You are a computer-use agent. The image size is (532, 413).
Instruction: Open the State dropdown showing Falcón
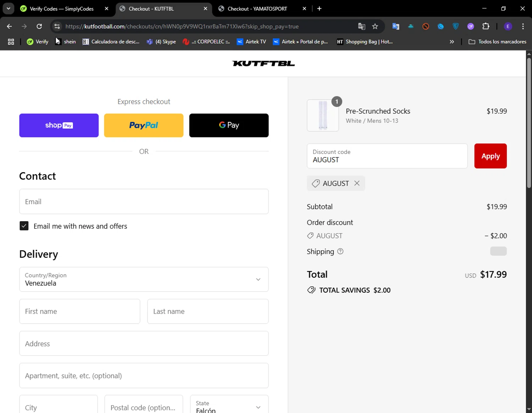point(229,404)
